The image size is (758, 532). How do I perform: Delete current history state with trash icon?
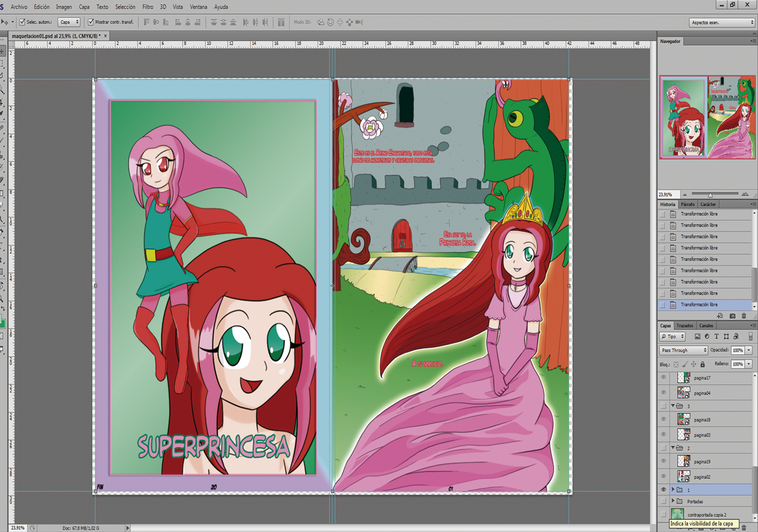744,316
